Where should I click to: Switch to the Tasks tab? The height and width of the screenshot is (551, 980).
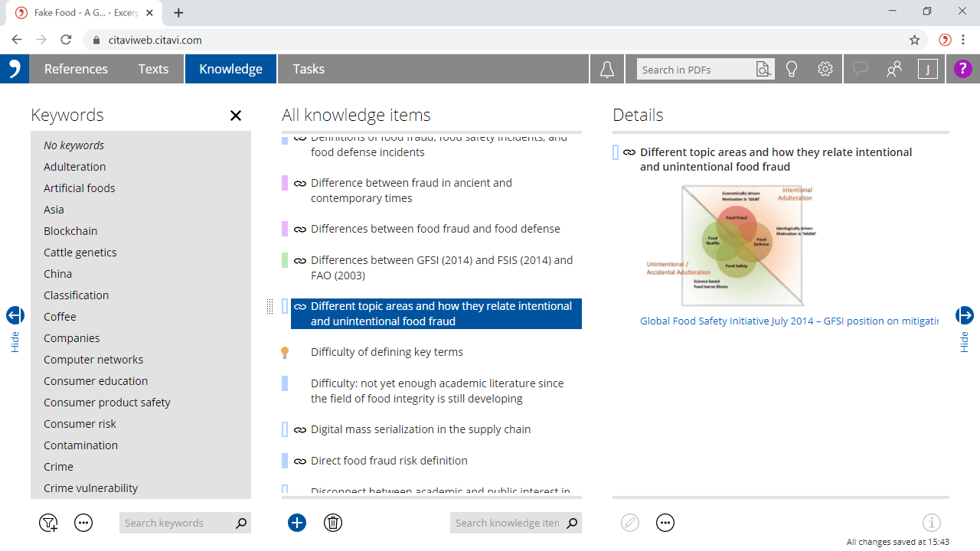(309, 69)
